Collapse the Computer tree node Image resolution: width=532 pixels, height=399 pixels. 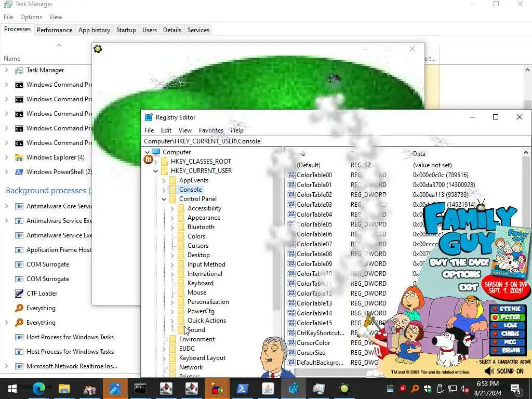pyautogui.click(x=147, y=152)
